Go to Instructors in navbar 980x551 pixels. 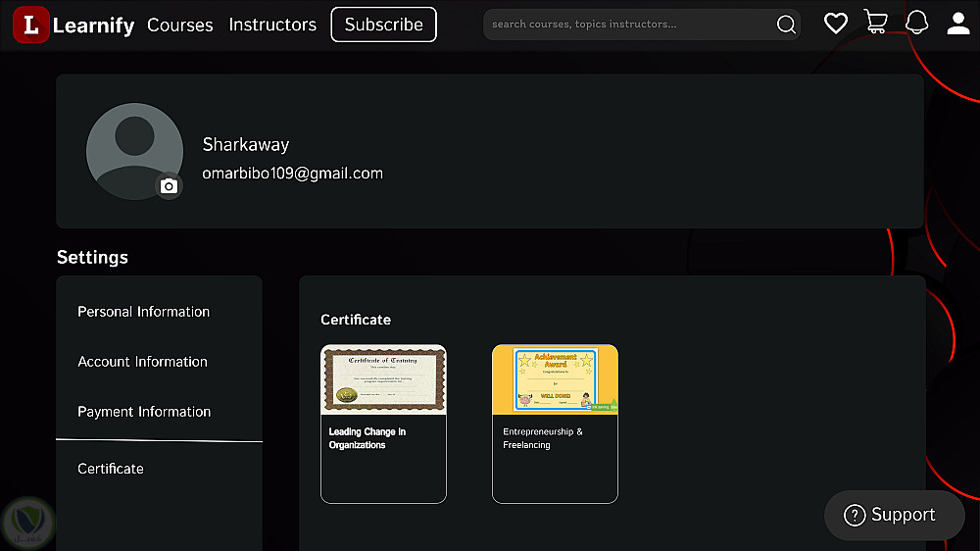tap(272, 25)
